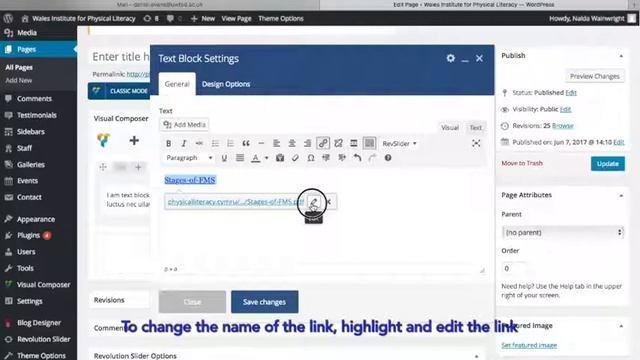Toggle bold formatting in editor toolbar

click(169, 144)
